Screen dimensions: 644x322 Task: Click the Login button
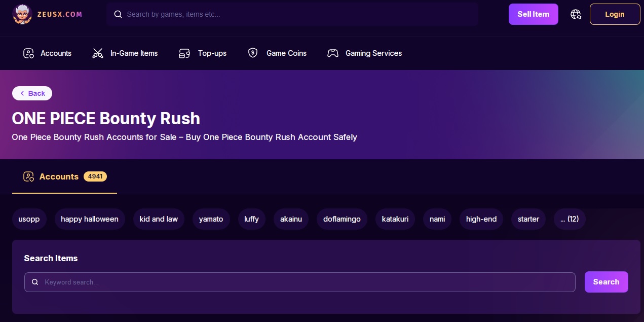coord(615,14)
